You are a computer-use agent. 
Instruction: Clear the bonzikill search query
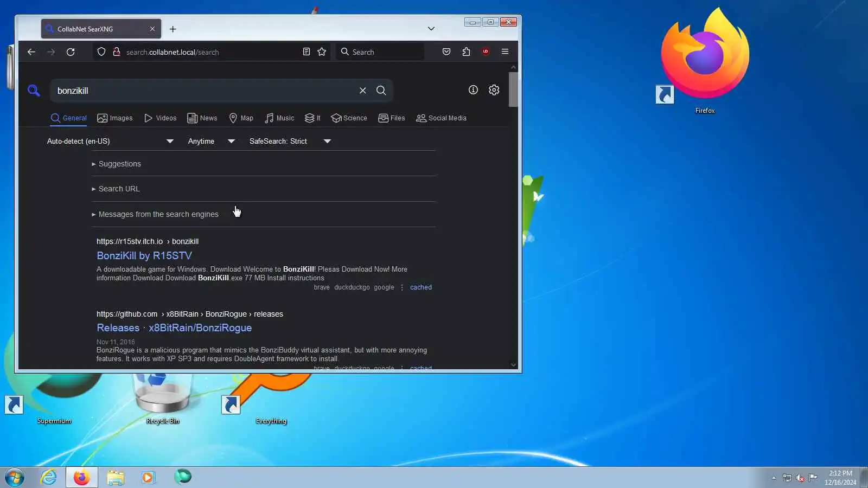363,91
